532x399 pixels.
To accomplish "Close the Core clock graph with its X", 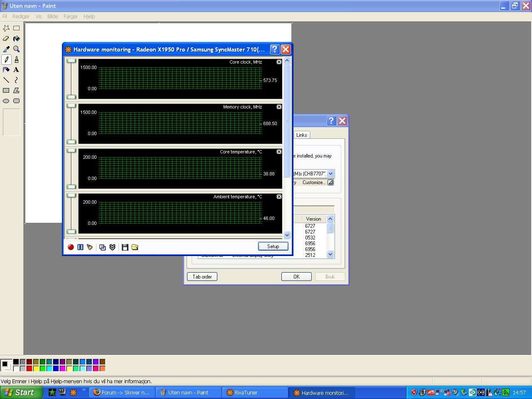I will click(x=279, y=62).
